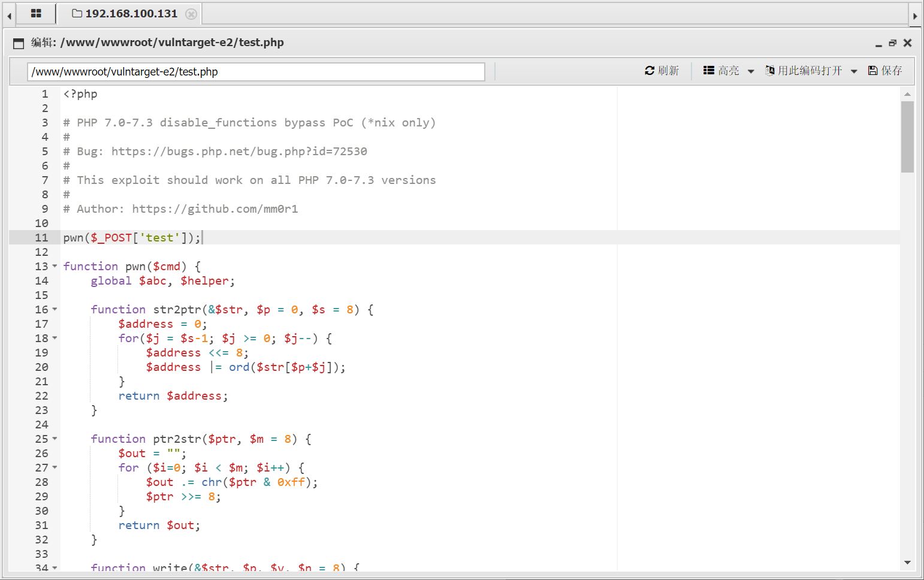Click the vertical scrollbar thumb

pyautogui.click(x=907, y=137)
